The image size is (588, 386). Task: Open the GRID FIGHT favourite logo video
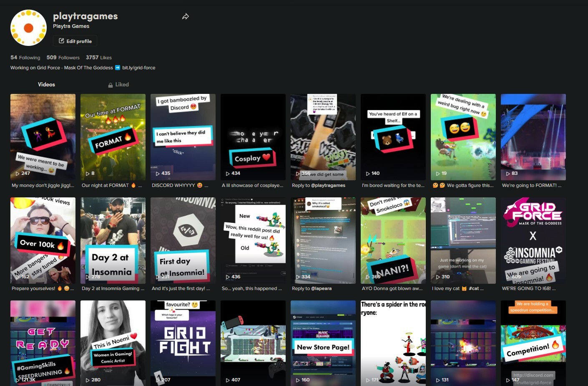(x=183, y=343)
